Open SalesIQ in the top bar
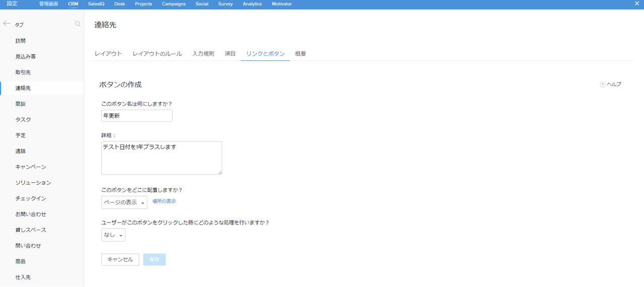 click(96, 4)
